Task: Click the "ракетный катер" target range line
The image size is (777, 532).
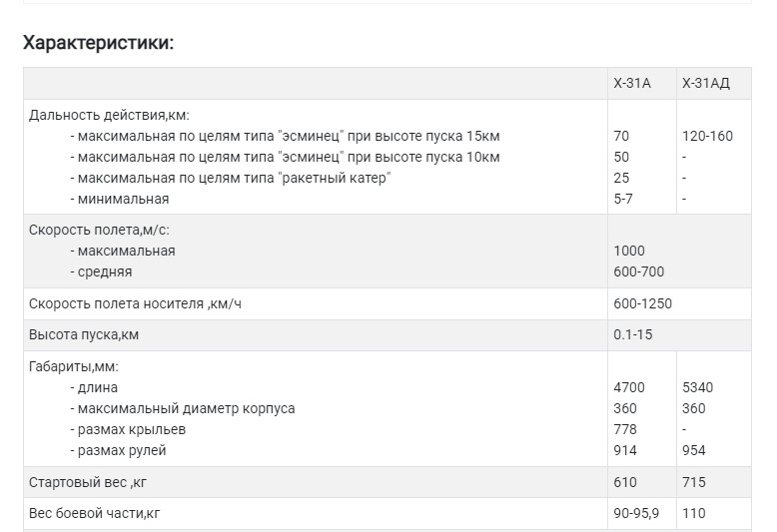Action: 231,178
